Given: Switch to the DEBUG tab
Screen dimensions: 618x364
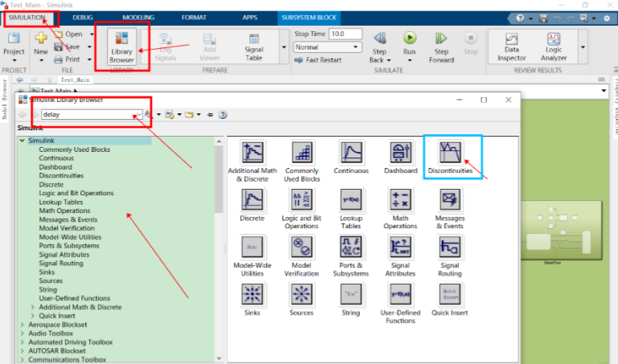Looking at the screenshot, I should click(82, 17).
